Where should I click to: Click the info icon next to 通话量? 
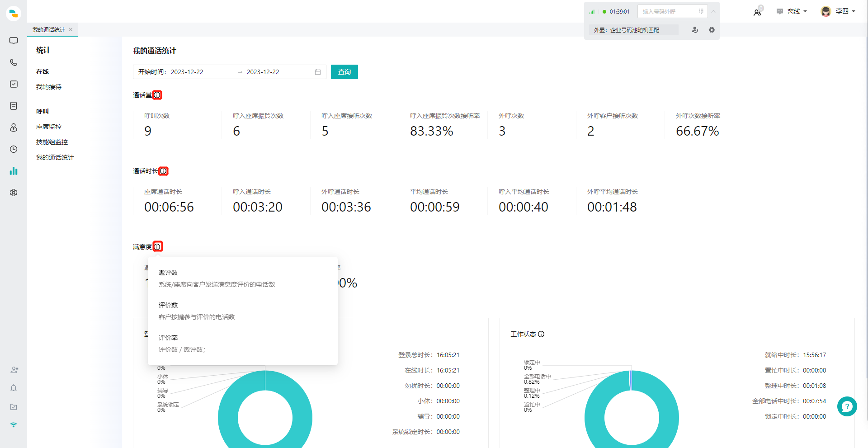click(x=157, y=95)
